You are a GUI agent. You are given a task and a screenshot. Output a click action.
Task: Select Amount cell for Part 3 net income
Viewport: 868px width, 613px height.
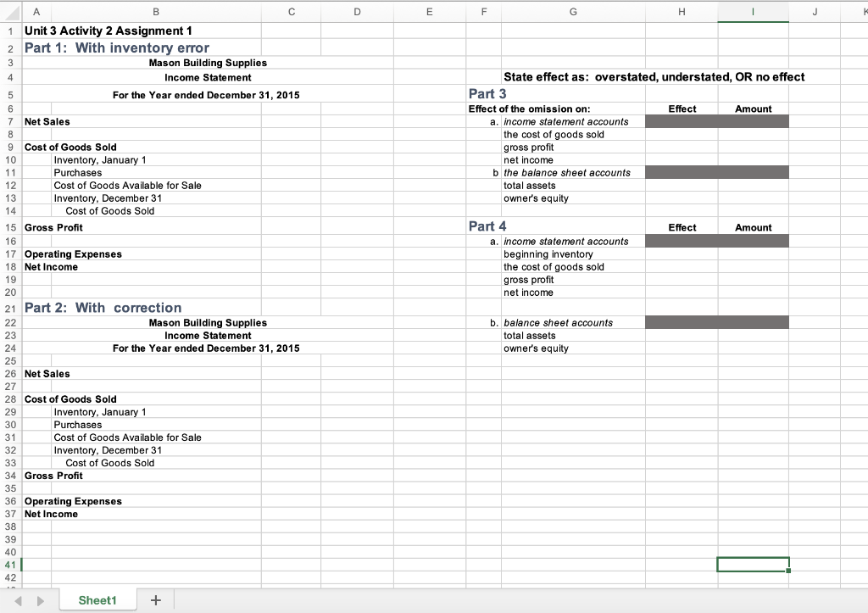pos(753,160)
